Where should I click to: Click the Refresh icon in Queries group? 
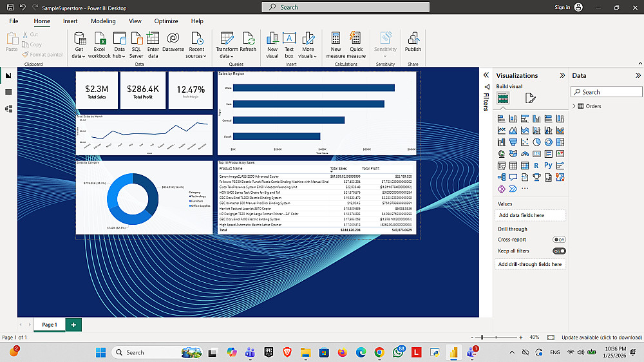pyautogui.click(x=248, y=41)
